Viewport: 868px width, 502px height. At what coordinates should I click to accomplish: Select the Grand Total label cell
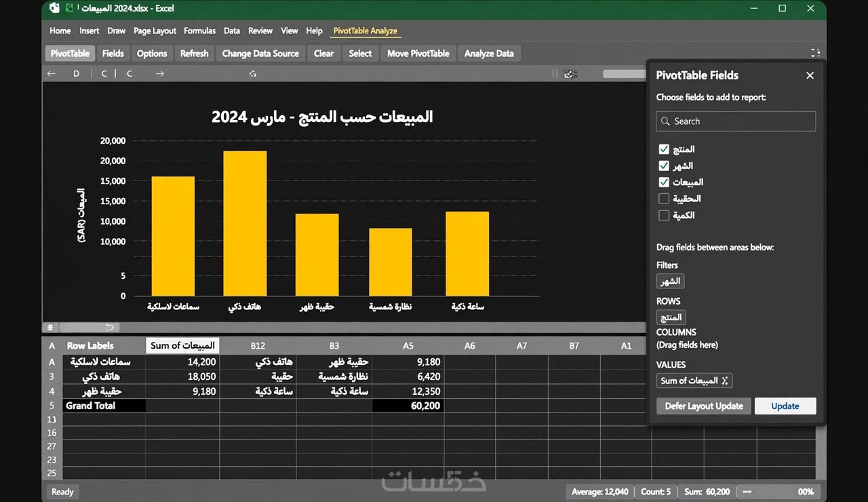pyautogui.click(x=104, y=406)
